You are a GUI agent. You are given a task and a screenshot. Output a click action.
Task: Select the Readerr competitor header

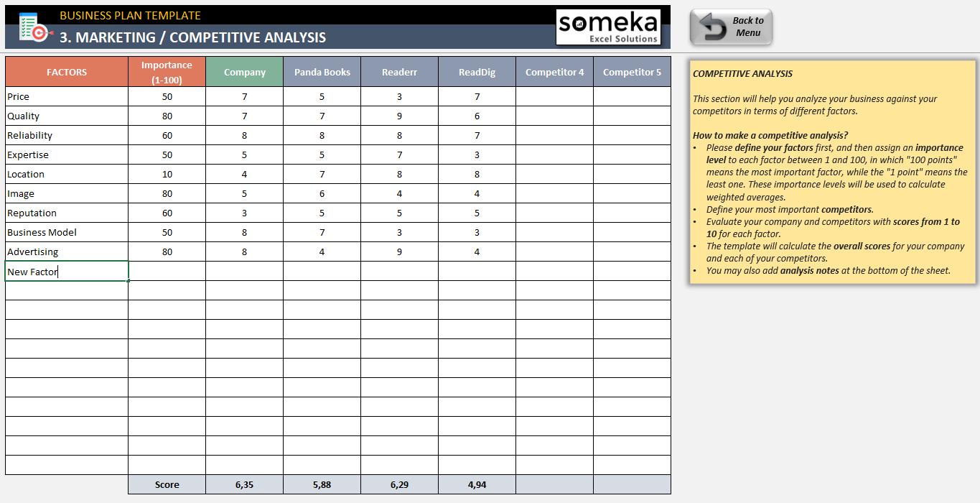[x=399, y=72]
